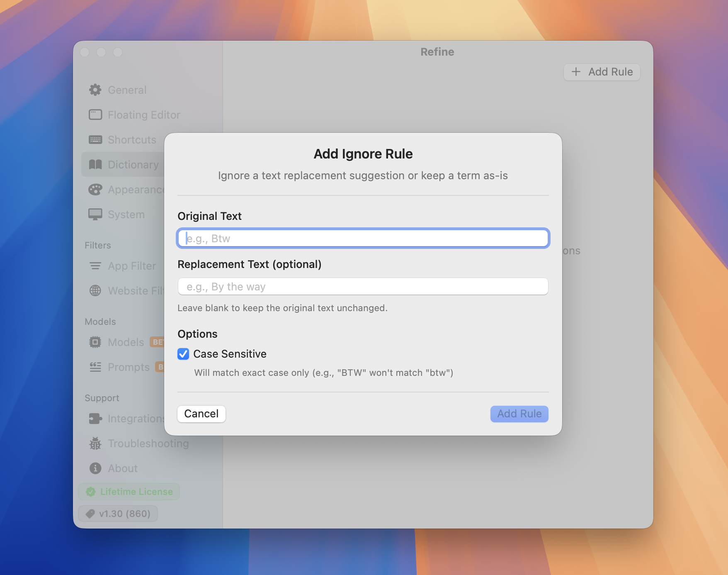
Task: Click the Case Sensitive label text
Action: point(230,354)
